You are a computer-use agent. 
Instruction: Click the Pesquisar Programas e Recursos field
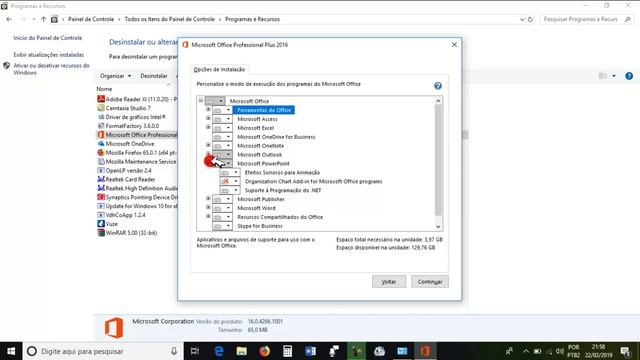tap(586, 19)
